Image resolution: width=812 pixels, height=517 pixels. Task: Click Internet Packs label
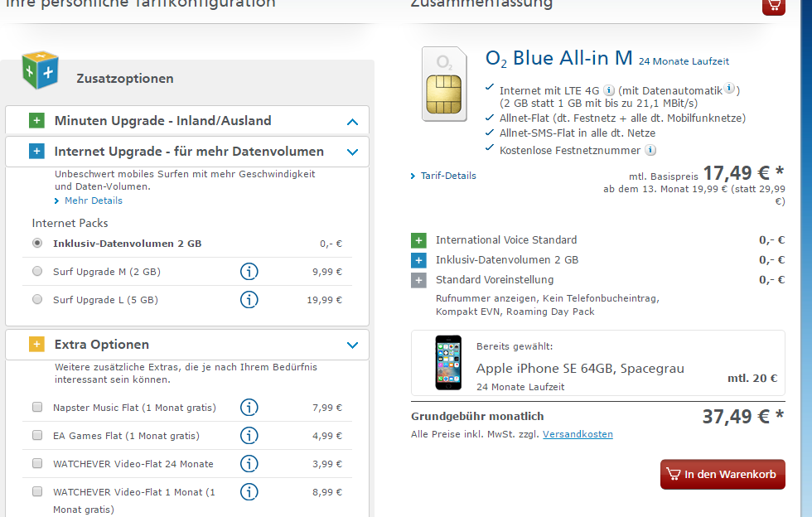[70, 223]
